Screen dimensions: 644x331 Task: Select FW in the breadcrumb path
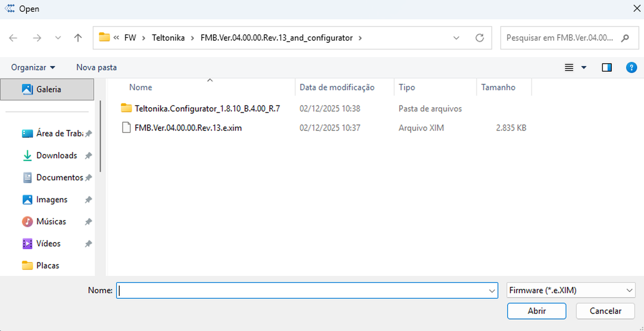point(130,38)
